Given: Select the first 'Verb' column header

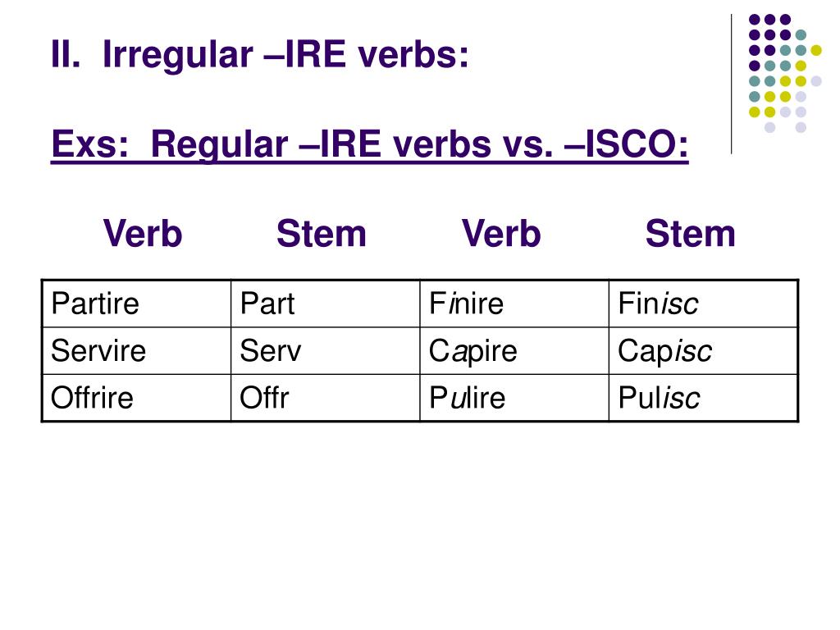Looking at the screenshot, I should (x=143, y=234).
